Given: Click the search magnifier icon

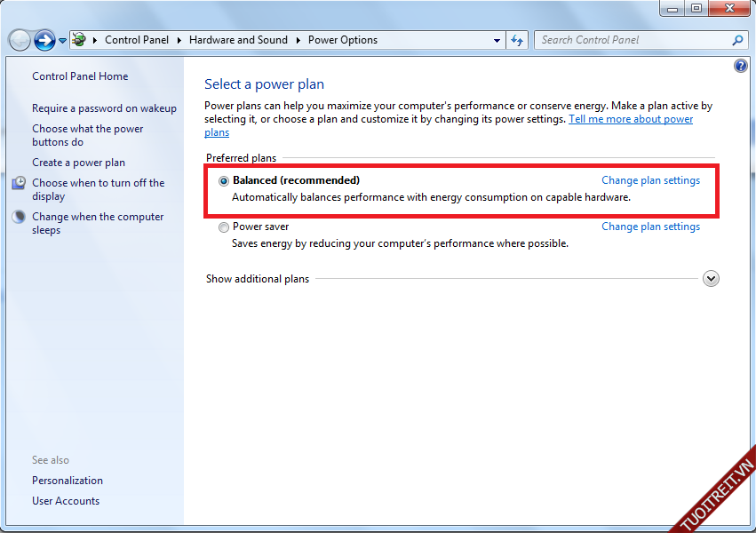Looking at the screenshot, I should coord(737,40).
